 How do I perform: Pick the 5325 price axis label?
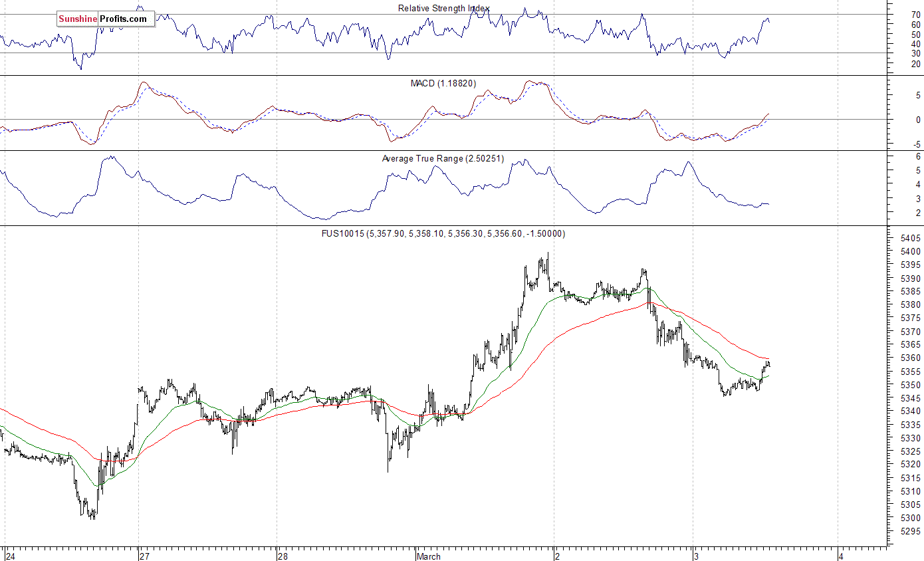pyautogui.click(x=911, y=451)
